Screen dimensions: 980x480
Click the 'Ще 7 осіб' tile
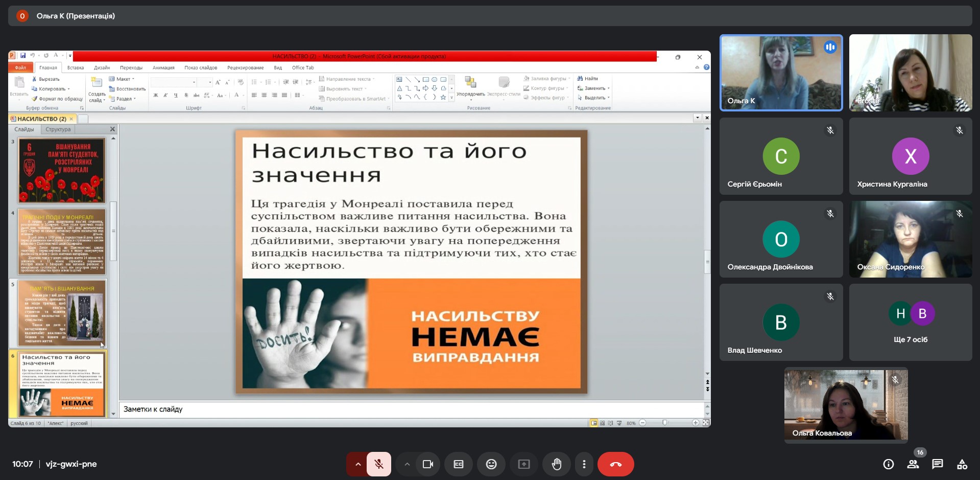pyautogui.click(x=910, y=323)
